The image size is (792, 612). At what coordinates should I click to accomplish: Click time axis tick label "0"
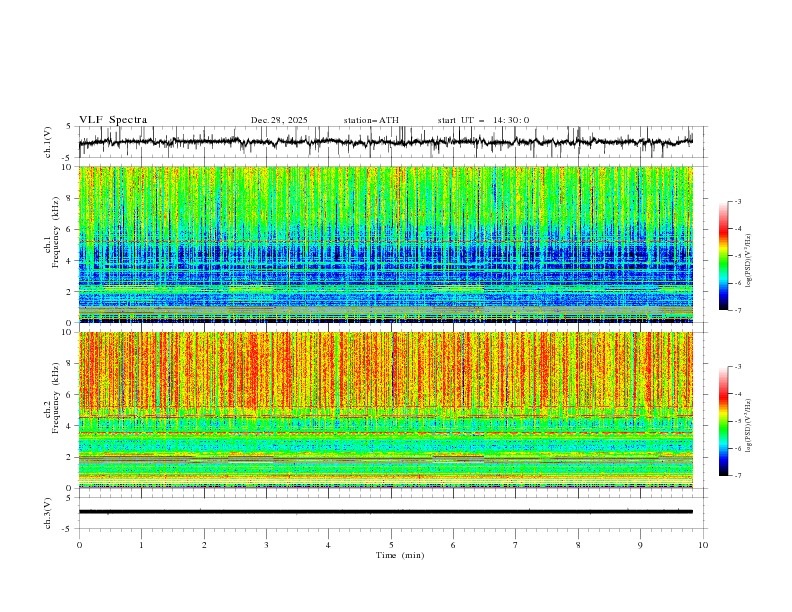tap(79, 545)
